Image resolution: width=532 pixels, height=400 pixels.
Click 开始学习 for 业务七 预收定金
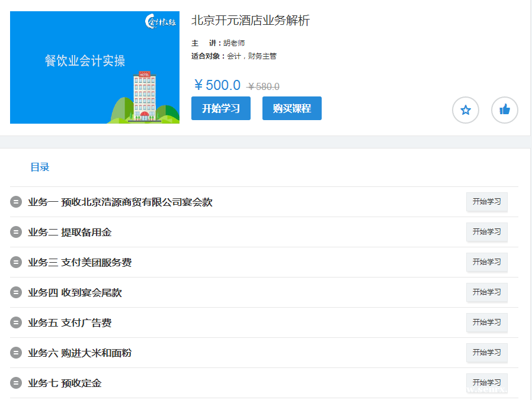[x=486, y=383]
